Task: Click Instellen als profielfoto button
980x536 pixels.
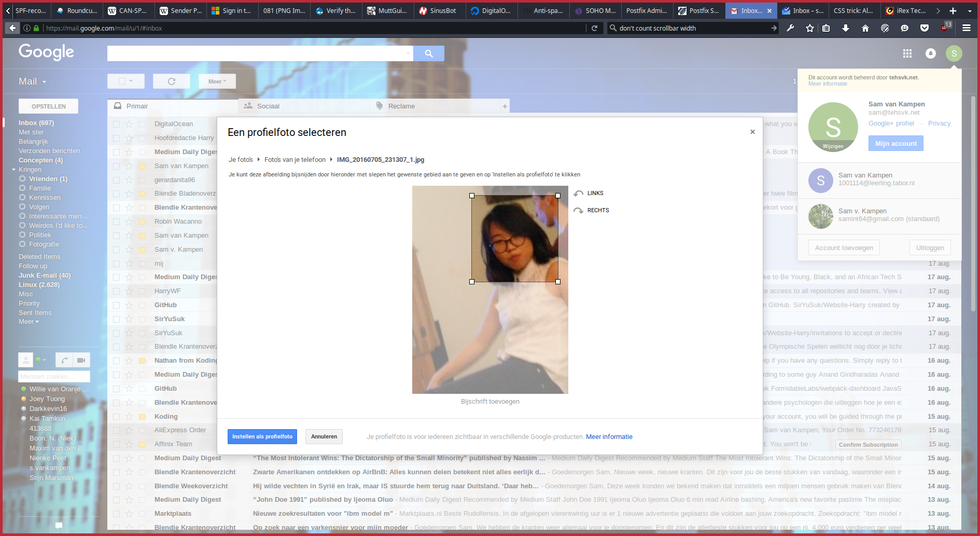Action: pos(262,437)
